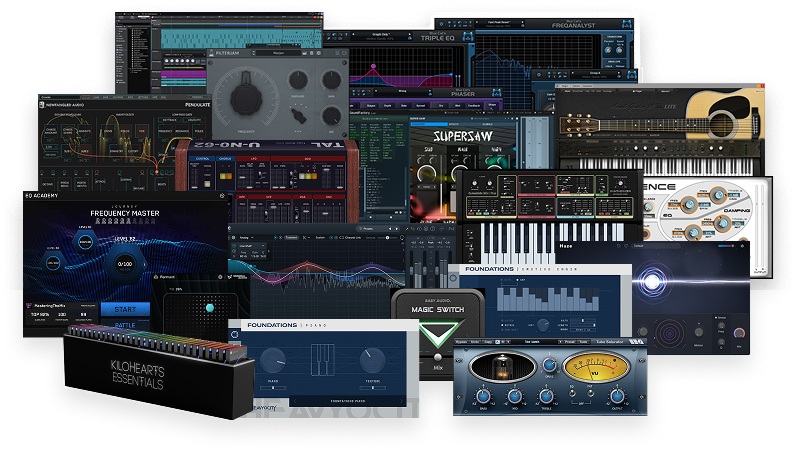Image resolution: width=797 pixels, height=454 pixels.
Task: Click Copy in the Tube Saturator
Action: [x=487, y=342]
